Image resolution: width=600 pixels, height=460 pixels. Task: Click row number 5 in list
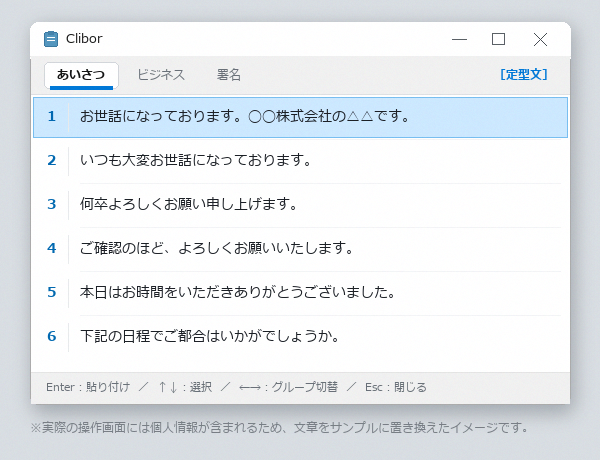coord(52,292)
